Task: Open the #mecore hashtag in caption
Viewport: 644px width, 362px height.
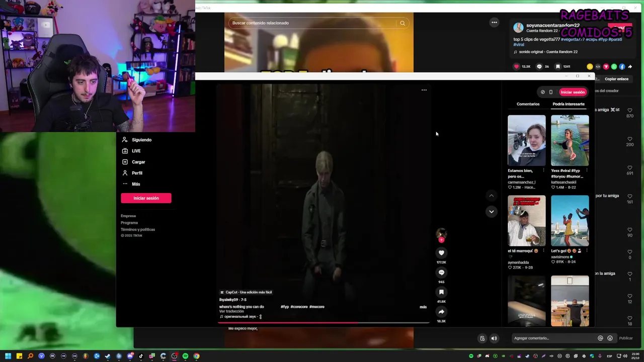Action: [x=317, y=307]
